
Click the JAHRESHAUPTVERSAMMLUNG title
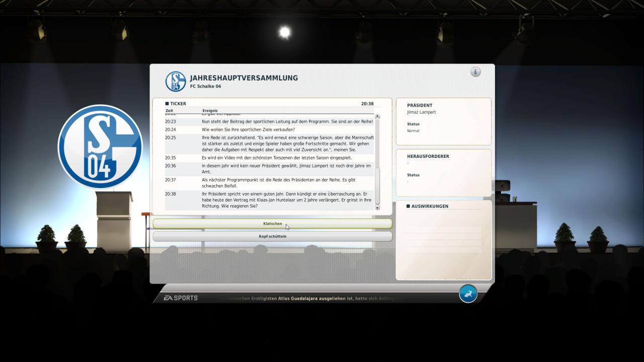click(x=244, y=78)
